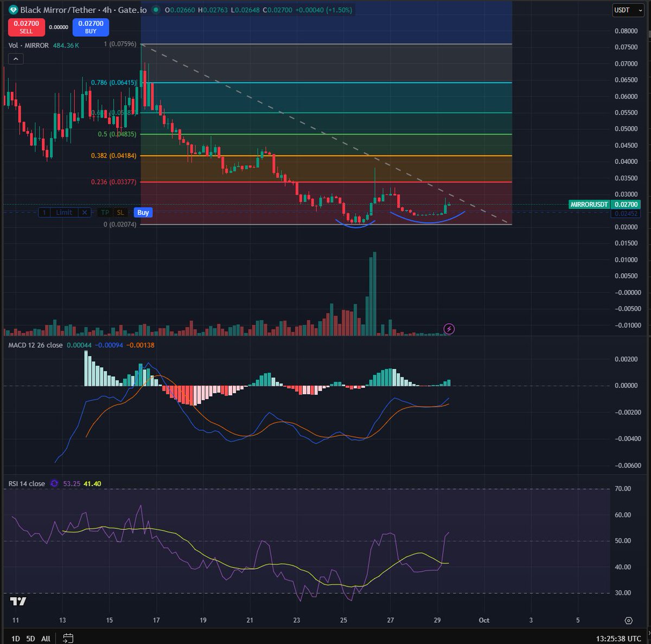This screenshot has width=651, height=644.
Task: Select the 5D time range
Action: (30, 639)
